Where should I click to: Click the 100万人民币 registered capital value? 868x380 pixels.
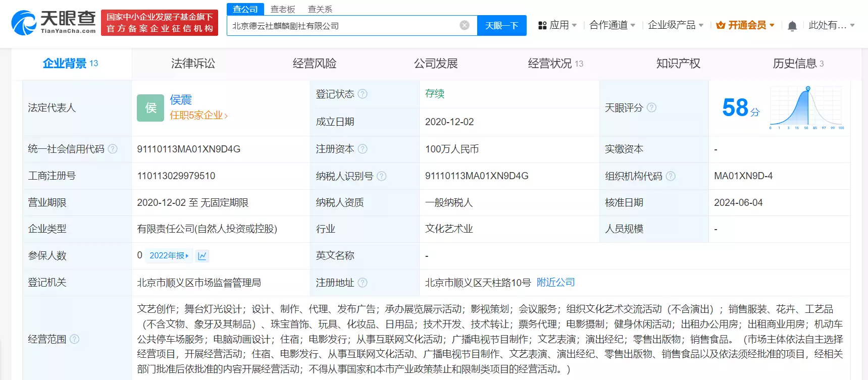tap(452, 149)
